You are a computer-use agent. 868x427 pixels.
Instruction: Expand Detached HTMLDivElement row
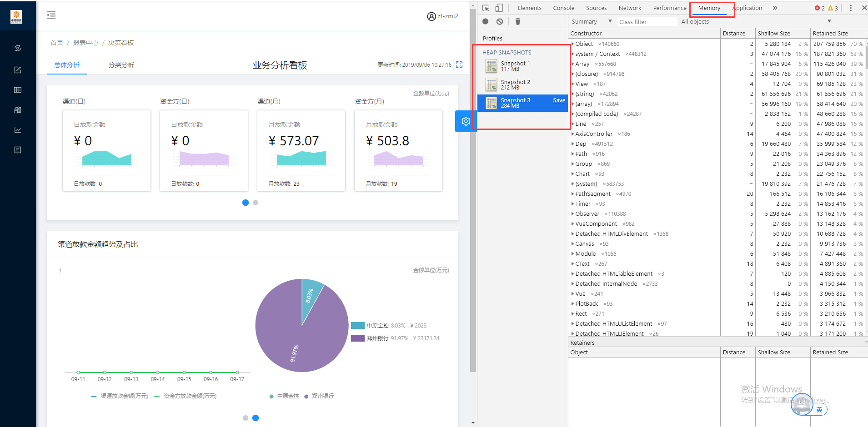[x=572, y=234]
